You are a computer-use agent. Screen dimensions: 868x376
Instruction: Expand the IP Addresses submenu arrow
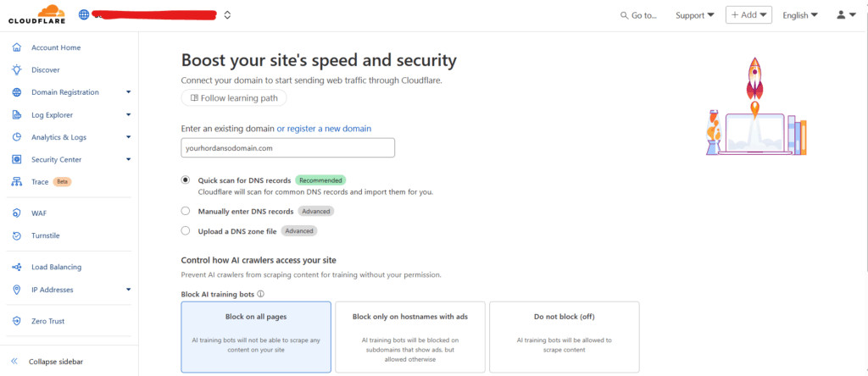pyautogui.click(x=129, y=289)
